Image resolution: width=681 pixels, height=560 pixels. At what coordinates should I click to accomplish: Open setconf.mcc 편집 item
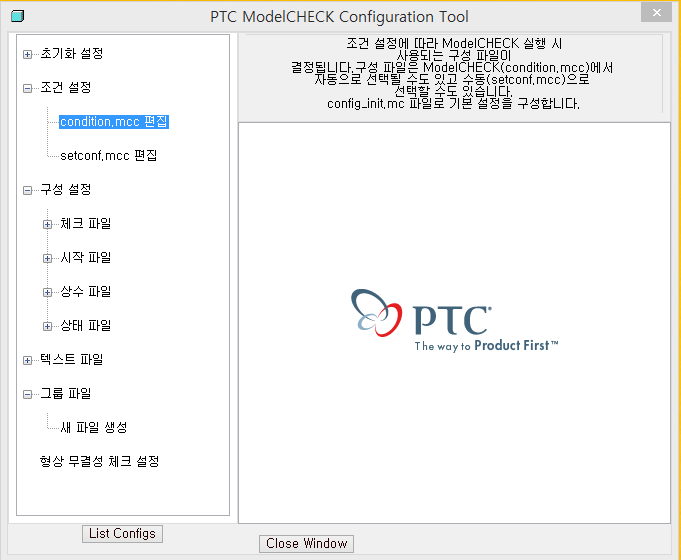click(x=109, y=156)
